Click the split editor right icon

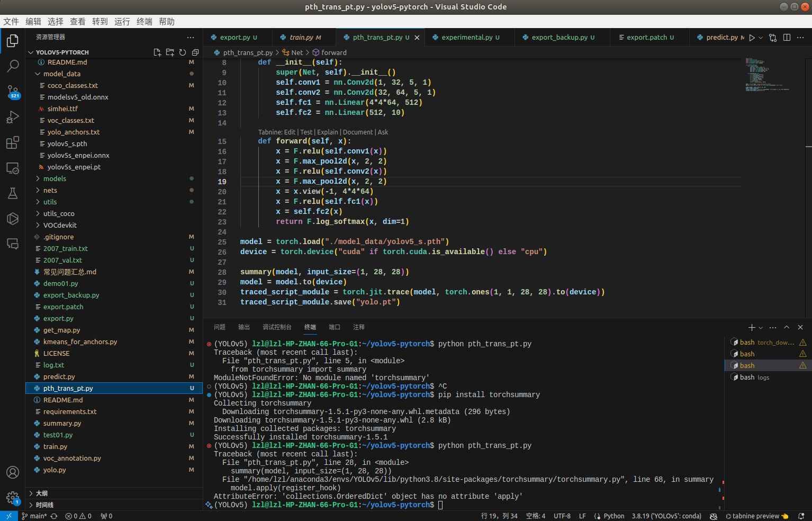pyautogui.click(x=787, y=38)
